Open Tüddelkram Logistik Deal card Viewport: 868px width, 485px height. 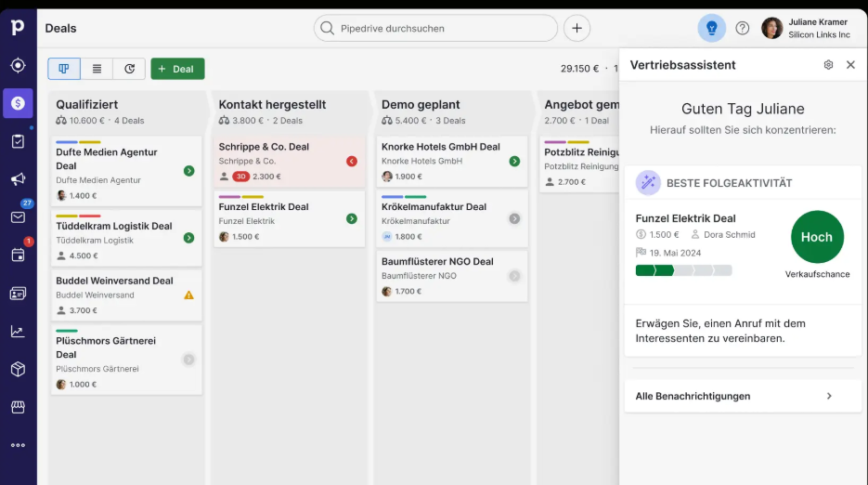click(x=126, y=238)
